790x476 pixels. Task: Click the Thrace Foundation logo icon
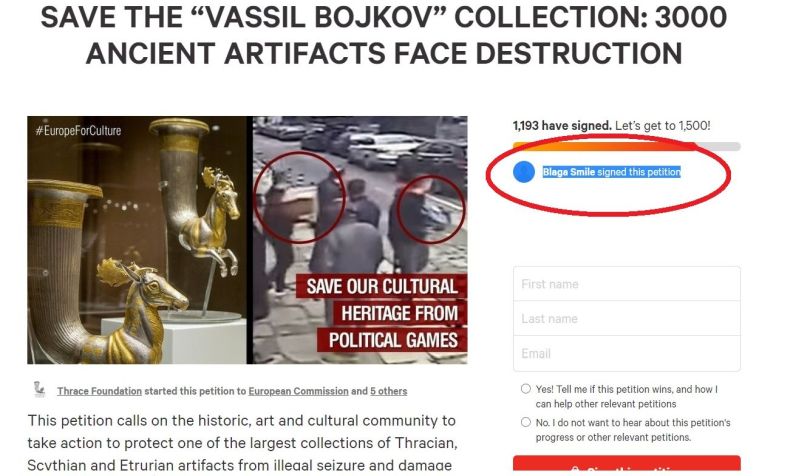tap(39, 389)
